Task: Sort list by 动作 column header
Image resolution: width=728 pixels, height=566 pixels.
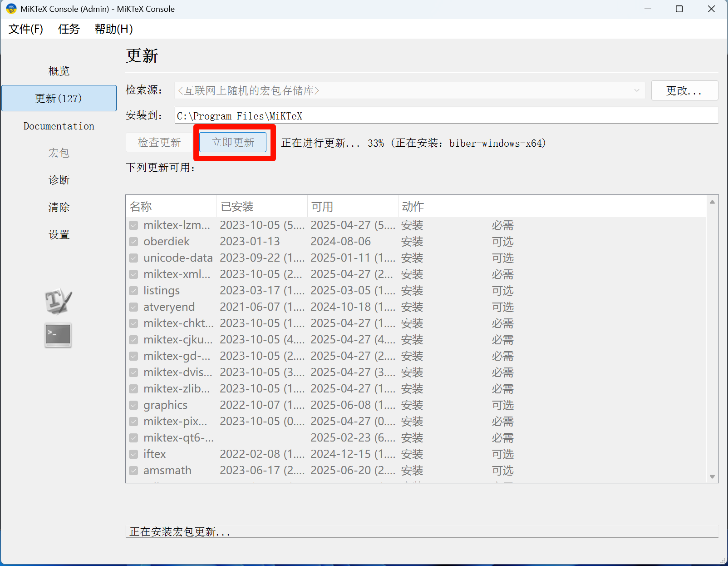Action: [443, 206]
